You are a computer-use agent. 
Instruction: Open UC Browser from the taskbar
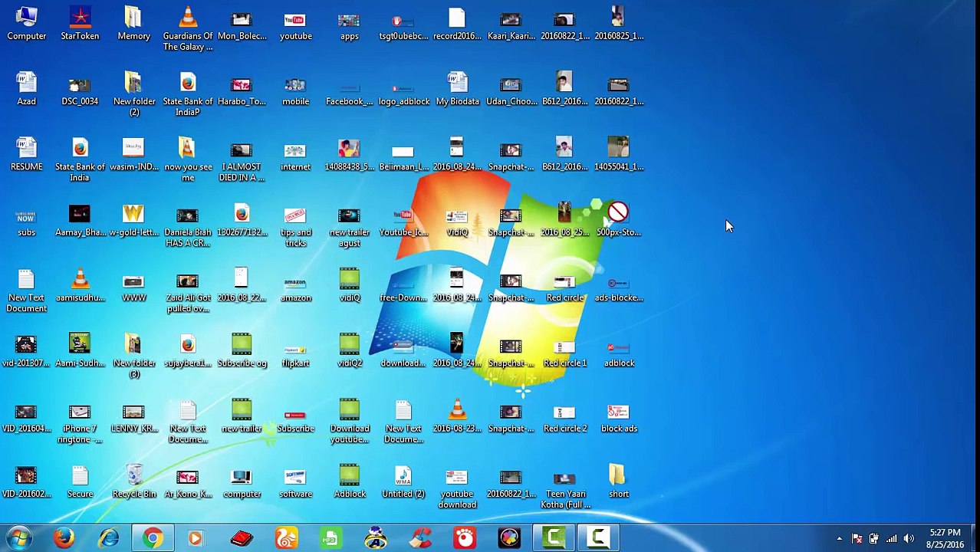coord(286,538)
